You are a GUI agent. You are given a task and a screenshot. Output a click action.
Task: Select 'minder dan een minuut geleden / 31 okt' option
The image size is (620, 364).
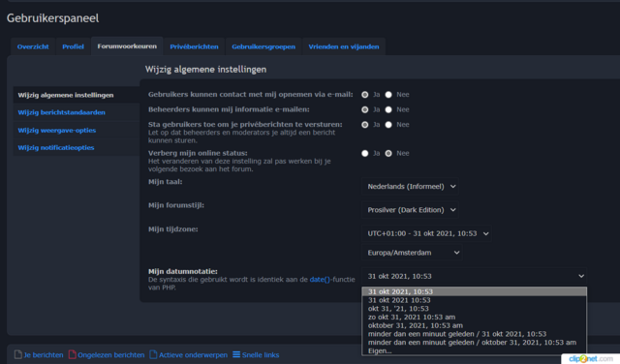coord(474,334)
